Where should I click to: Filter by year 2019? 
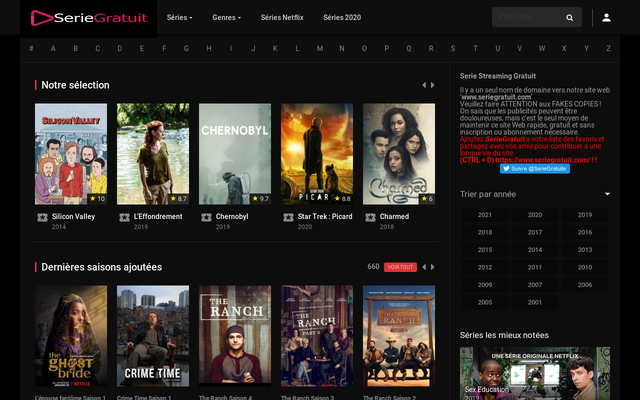click(585, 215)
